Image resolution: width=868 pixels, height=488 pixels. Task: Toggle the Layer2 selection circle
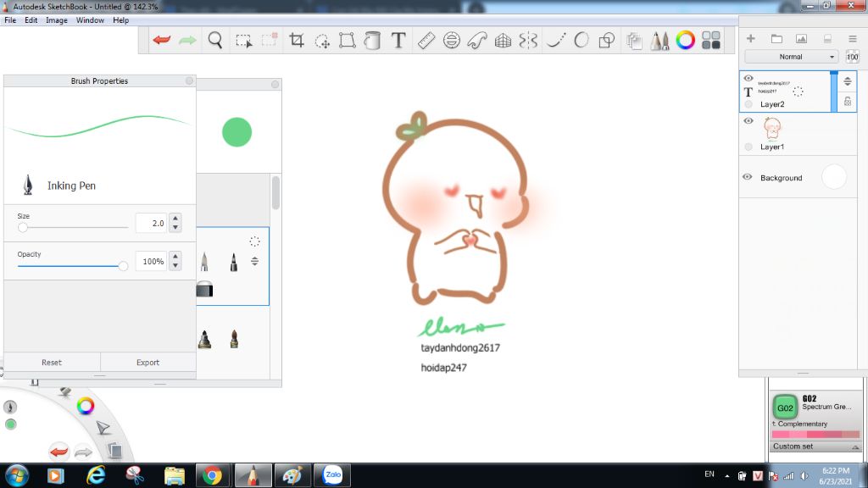click(748, 104)
